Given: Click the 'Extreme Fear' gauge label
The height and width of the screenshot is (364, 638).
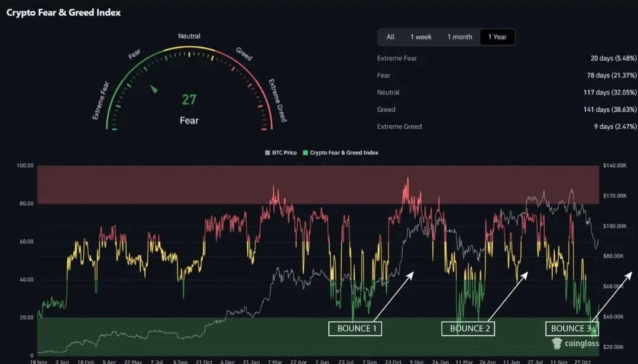Looking at the screenshot, I should pos(101,100).
